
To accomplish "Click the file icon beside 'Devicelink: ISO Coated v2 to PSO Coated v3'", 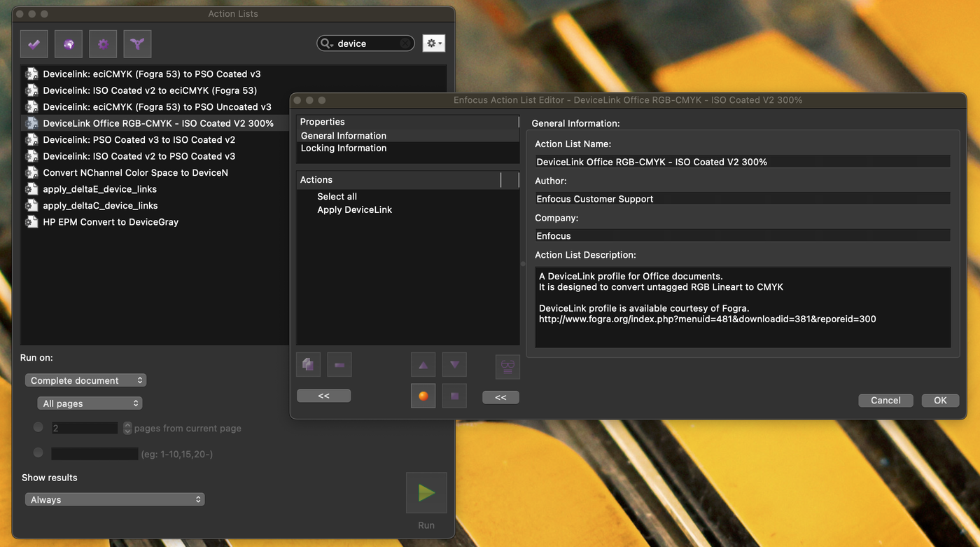I will (31, 156).
